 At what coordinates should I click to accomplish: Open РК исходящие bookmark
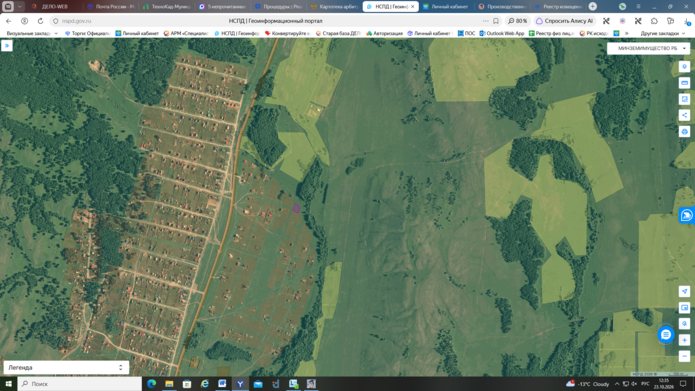tap(594, 33)
